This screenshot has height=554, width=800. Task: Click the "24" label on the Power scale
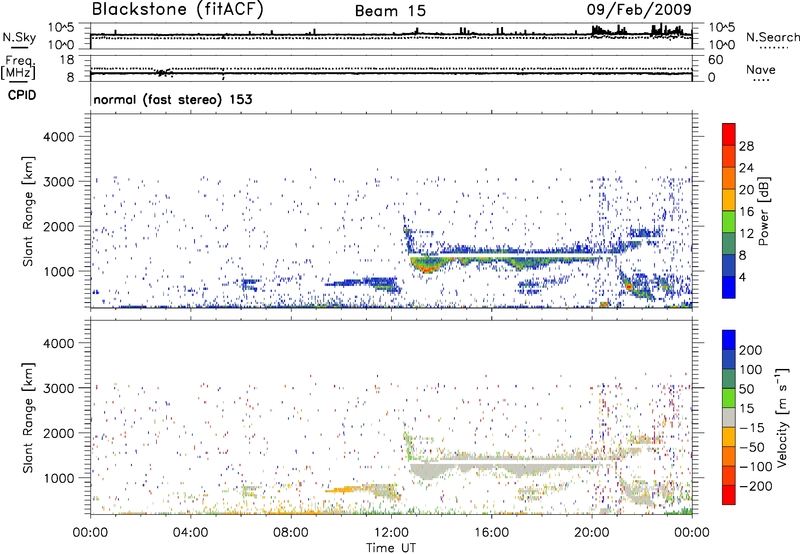pyautogui.click(x=746, y=168)
